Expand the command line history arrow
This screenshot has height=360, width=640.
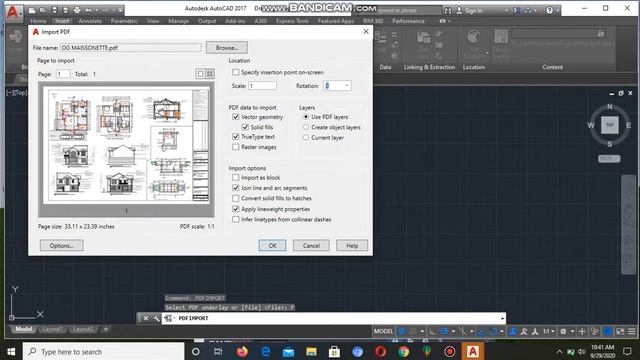(x=502, y=318)
